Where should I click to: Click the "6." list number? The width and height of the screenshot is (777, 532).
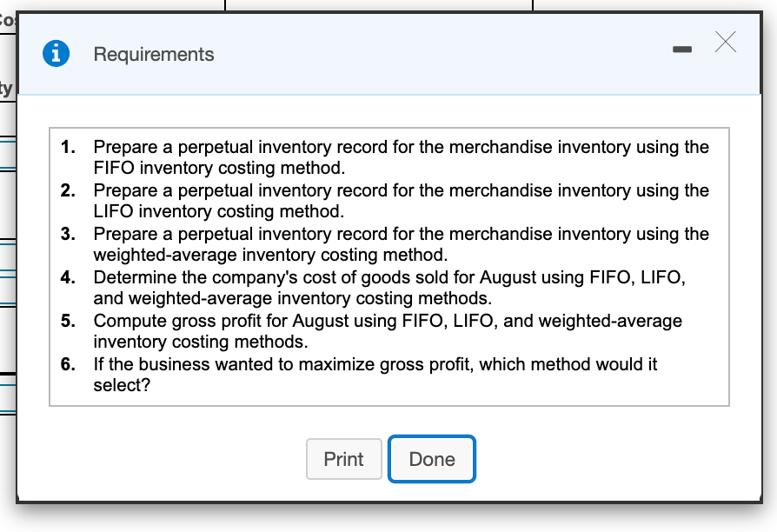tap(69, 364)
